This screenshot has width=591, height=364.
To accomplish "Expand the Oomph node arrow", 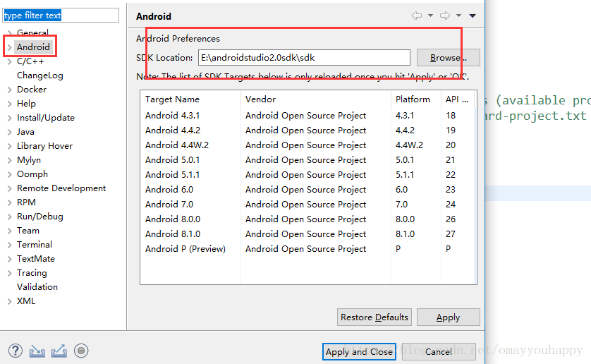I will pyautogui.click(x=10, y=174).
